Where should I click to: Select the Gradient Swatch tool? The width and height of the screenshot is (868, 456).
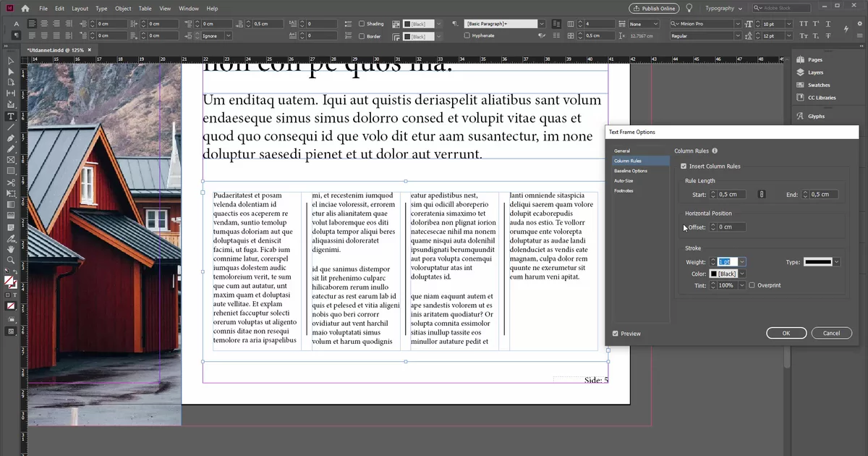click(11, 205)
